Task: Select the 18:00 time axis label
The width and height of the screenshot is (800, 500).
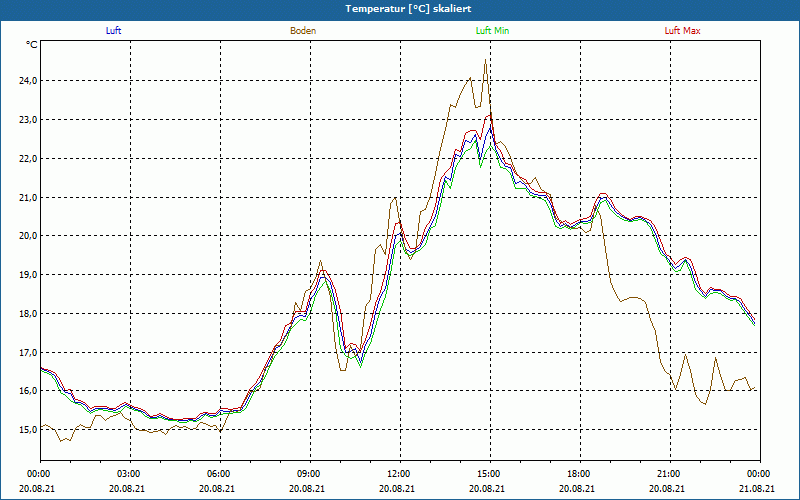Action: (x=579, y=474)
